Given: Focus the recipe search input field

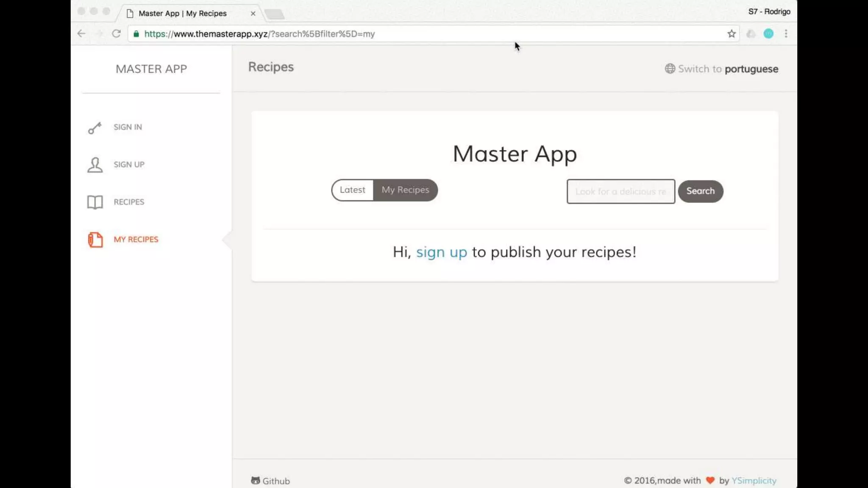Looking at the screenshot, I should click(x=620, y=191).
